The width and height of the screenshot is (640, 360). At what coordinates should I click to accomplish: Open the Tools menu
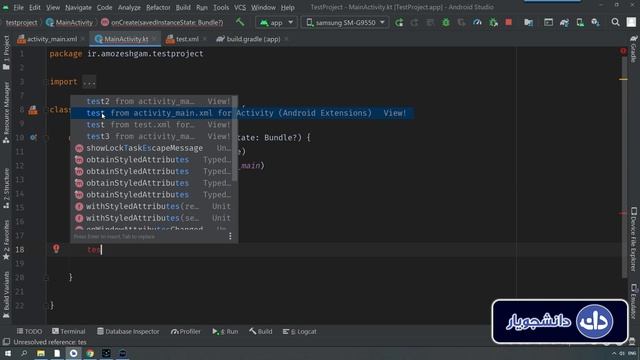tap(221, 7)
